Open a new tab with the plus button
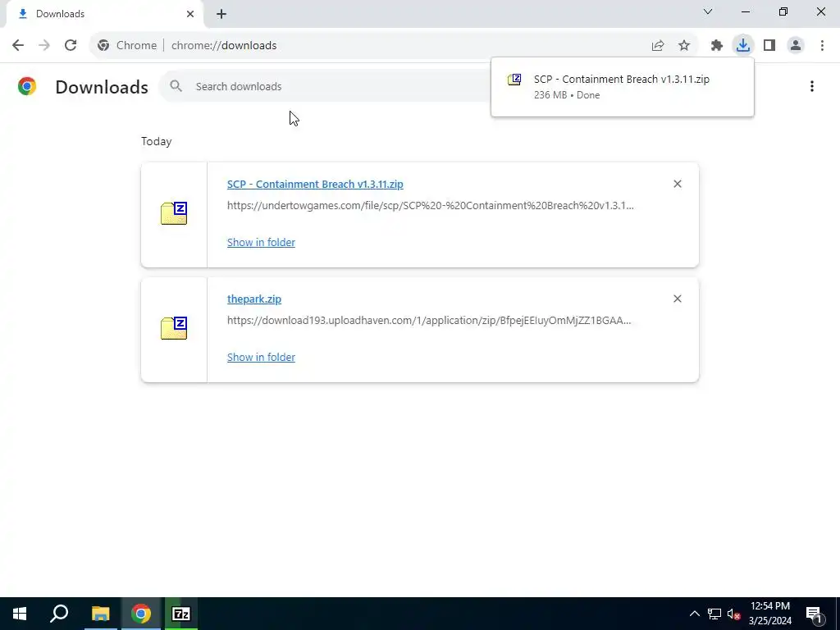The width and height of the screenshot is (840, 630). click(x=221, y=14)
